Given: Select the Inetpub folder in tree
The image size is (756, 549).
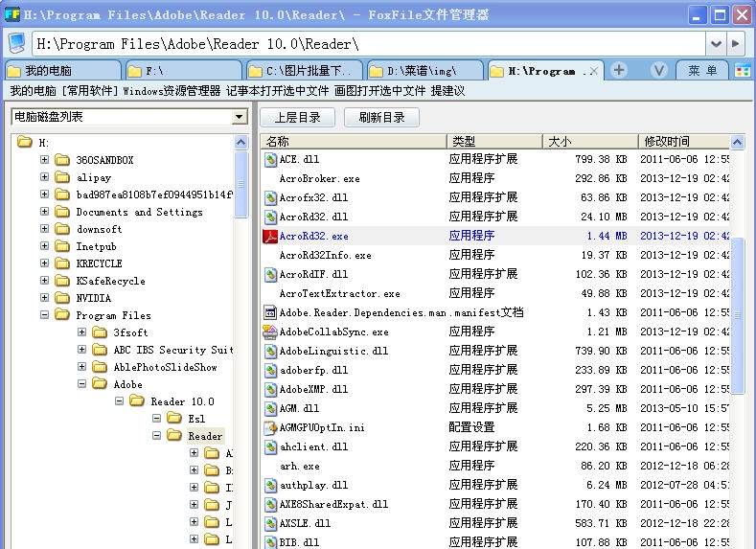Looking at the screenshot, I should [x=96, y=246].
